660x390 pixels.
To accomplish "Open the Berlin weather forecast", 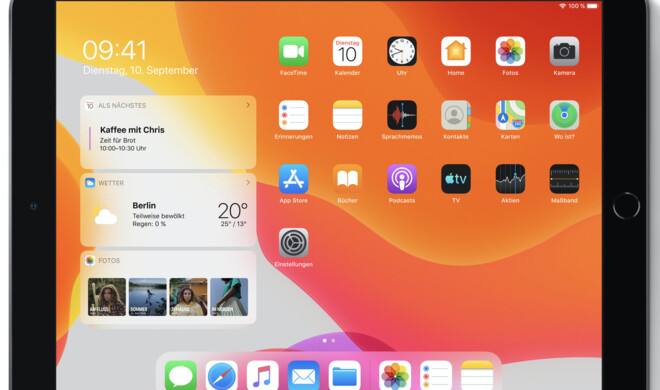I will pyautogui.click(x=168, y=215).
